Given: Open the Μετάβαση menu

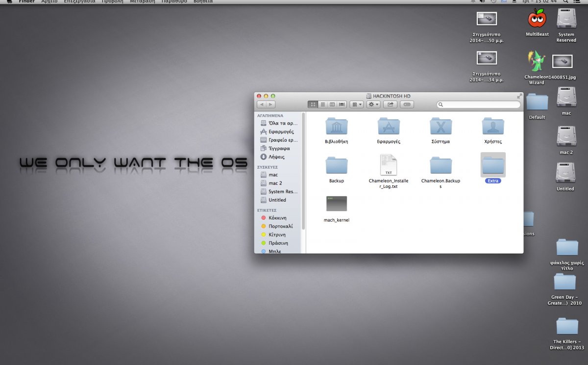Looking at the screenshot, I should [x=143, y=2].
